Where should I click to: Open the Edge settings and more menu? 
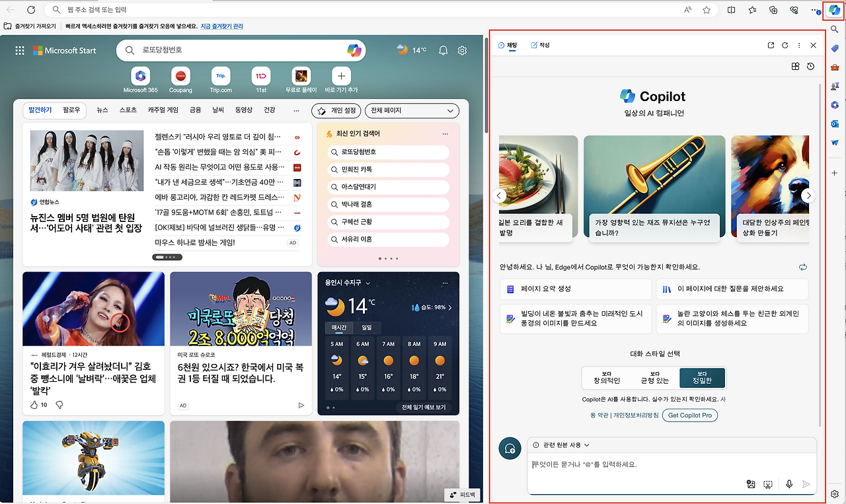(x=816, y=10)
